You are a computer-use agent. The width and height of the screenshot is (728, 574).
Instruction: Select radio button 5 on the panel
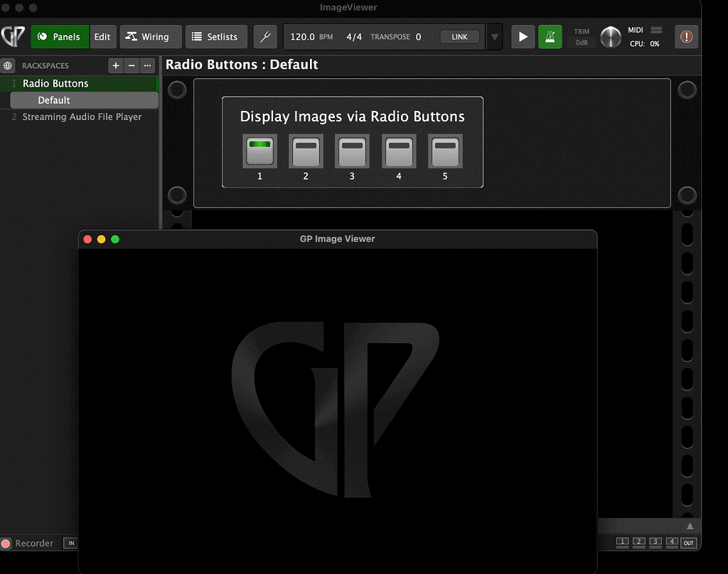pos(444,151)
